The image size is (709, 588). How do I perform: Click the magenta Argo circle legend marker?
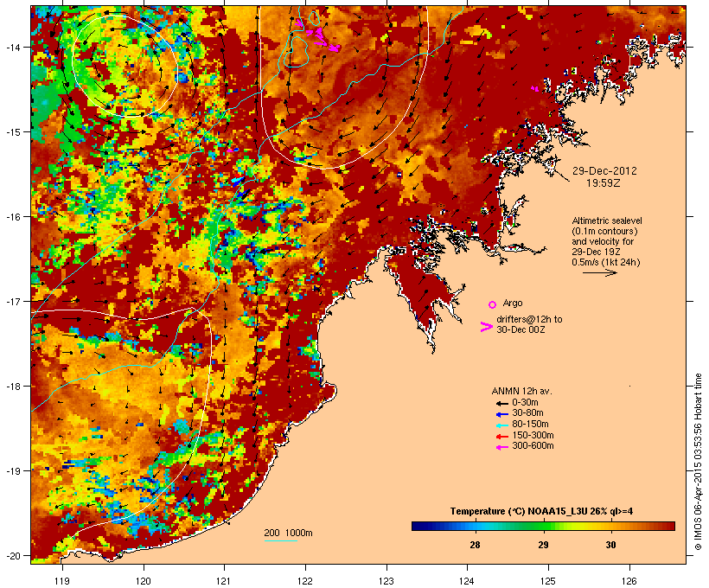tap(493, 304)
